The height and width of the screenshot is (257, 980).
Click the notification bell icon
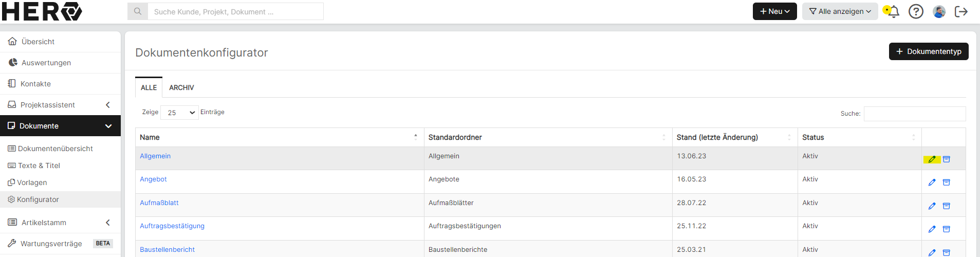tap(893, 11)
